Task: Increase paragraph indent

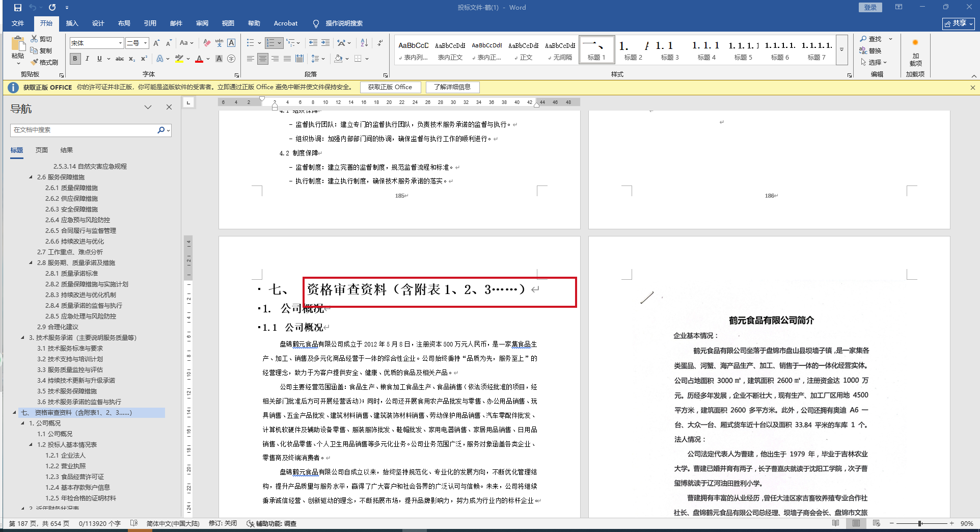Action: tap(325, 43)
